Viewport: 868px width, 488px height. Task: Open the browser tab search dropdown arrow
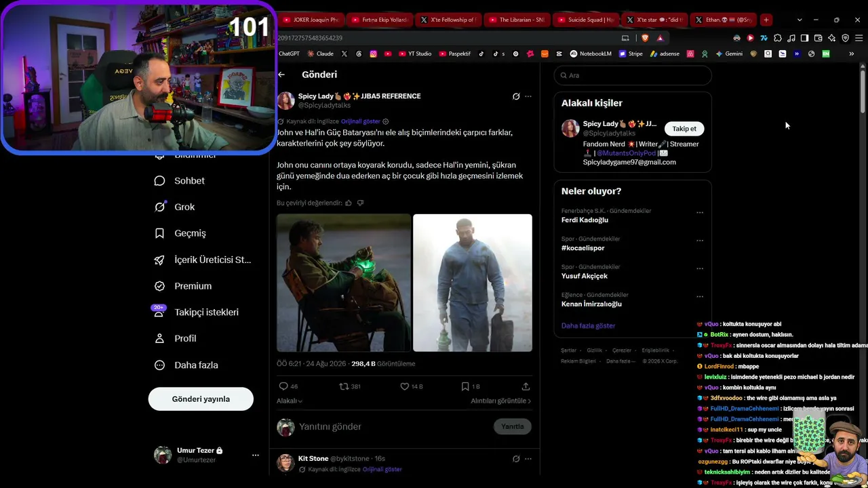(800, 20)
